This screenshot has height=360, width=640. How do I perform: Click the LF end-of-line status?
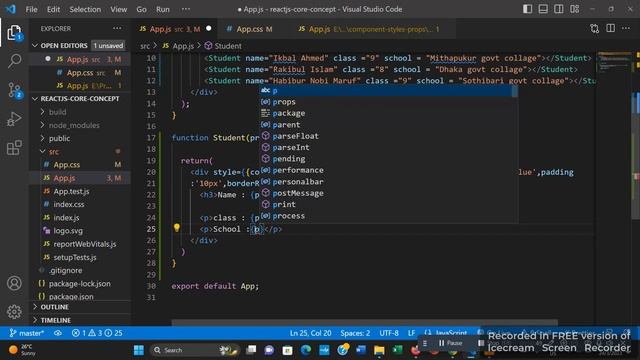click(x=411, y=333)
